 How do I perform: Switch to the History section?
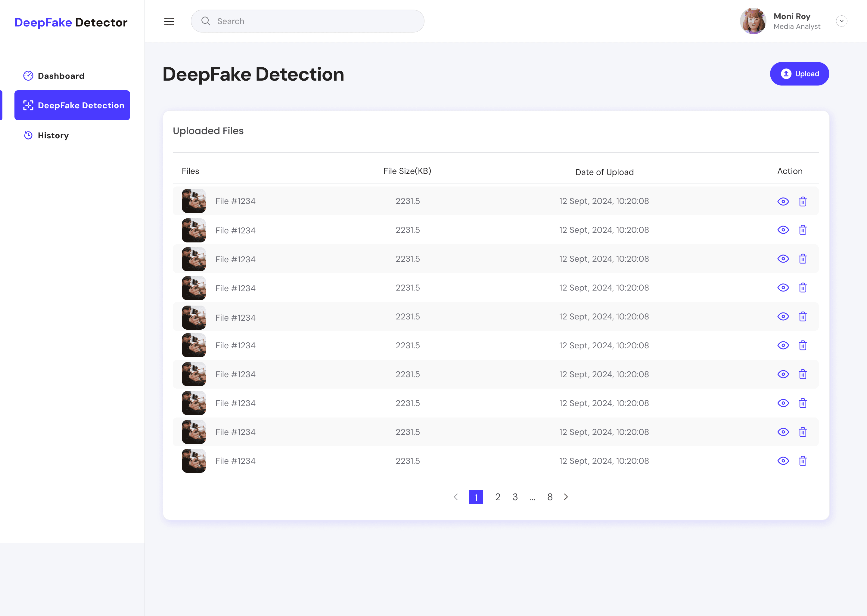[53, 135]
